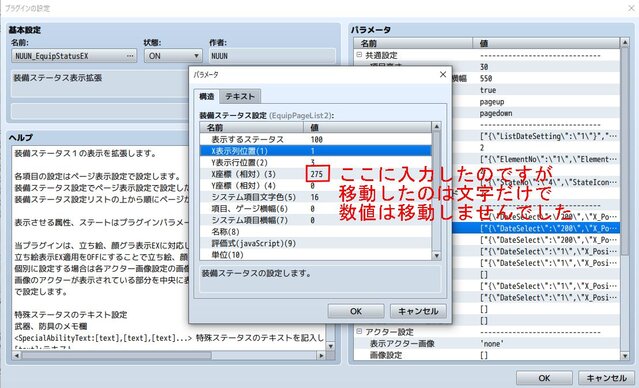The width and height of the screenshot is (639, 388).
Task: Select the X座標（相対）(3) row
Action: (315, 174)
